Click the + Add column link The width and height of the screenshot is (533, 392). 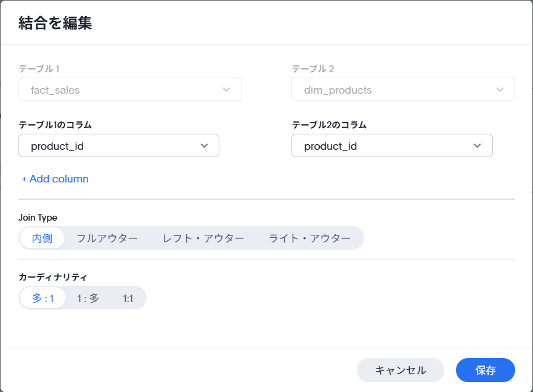click(55, 179)
